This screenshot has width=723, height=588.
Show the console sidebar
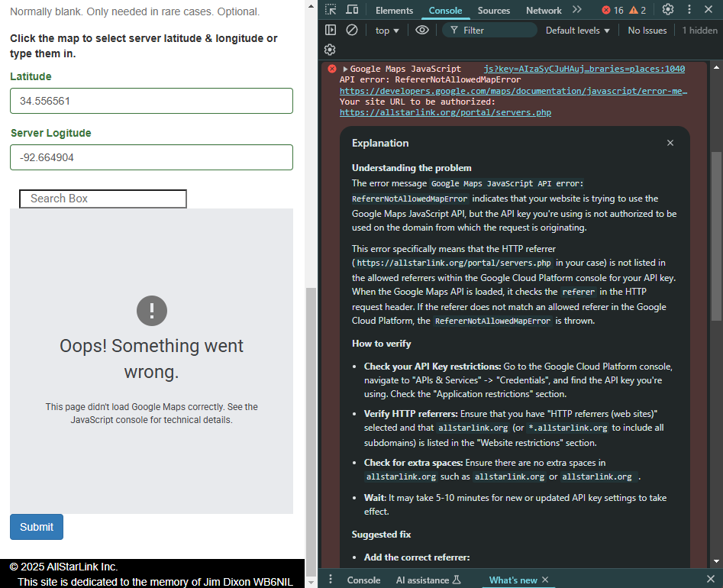331,31
